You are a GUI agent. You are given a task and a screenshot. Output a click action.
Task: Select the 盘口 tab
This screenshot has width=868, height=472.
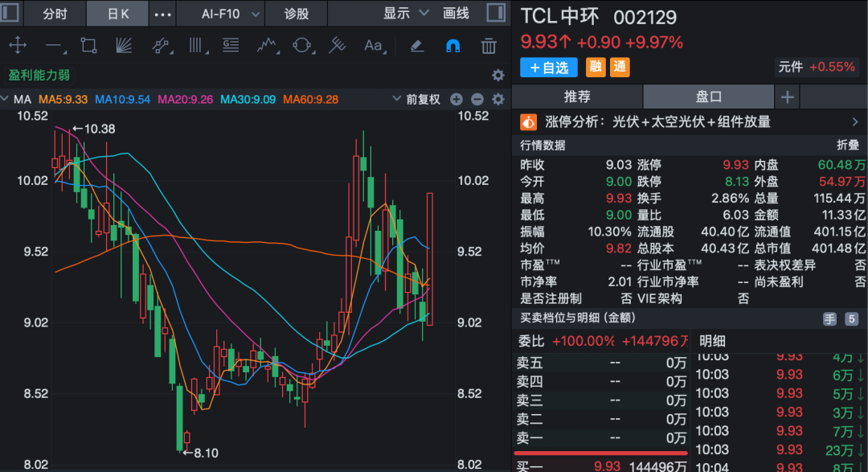tap(709, 97)
